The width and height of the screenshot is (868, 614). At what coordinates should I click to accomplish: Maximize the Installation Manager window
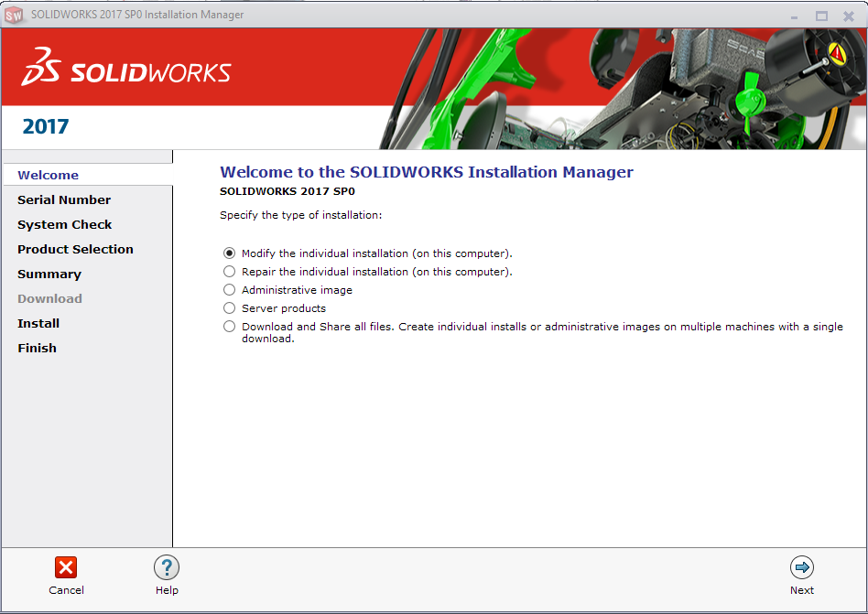pos(821,16)
